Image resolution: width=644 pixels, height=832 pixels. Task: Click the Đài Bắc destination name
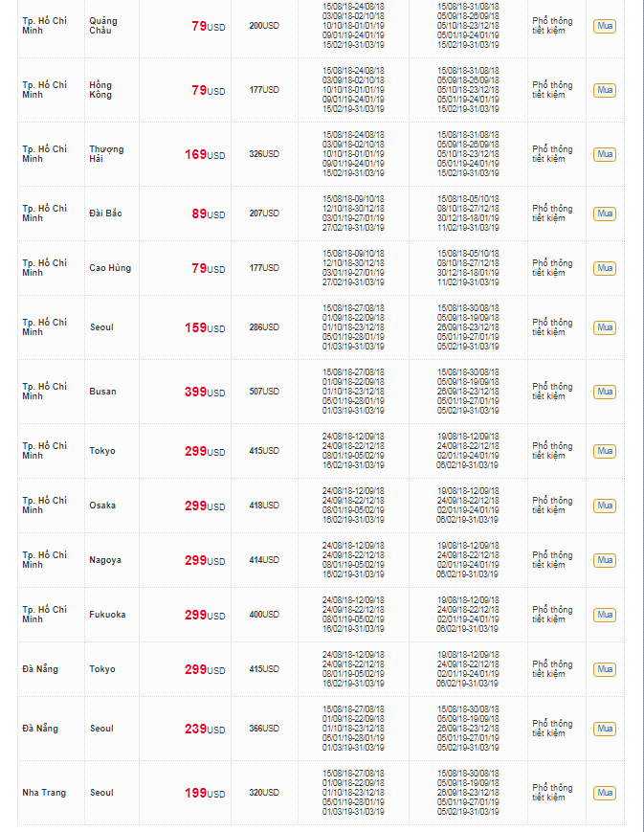105,214
